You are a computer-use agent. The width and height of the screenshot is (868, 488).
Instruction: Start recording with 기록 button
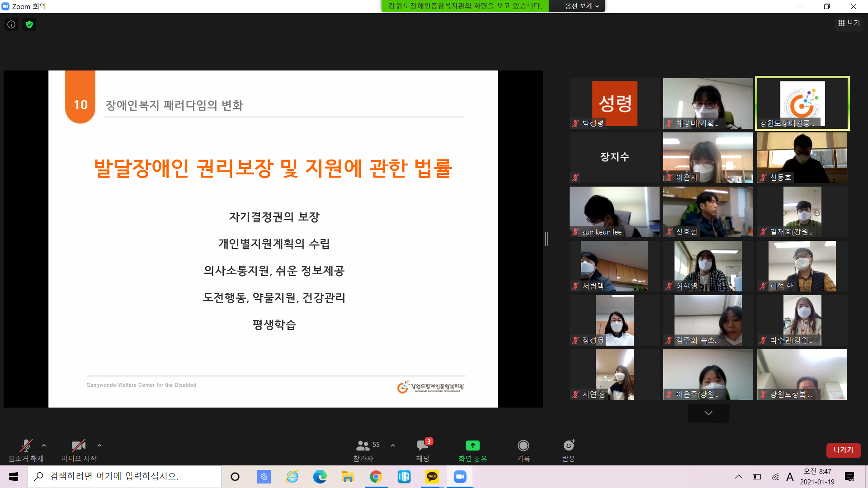pyautogui.click(x=523, y=450)
